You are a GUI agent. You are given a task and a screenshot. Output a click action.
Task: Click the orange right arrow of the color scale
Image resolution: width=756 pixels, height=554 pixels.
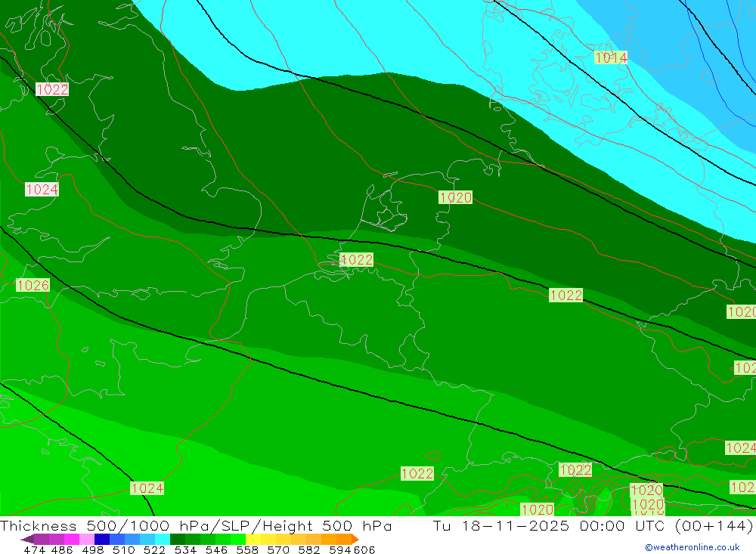pos(354,539)
